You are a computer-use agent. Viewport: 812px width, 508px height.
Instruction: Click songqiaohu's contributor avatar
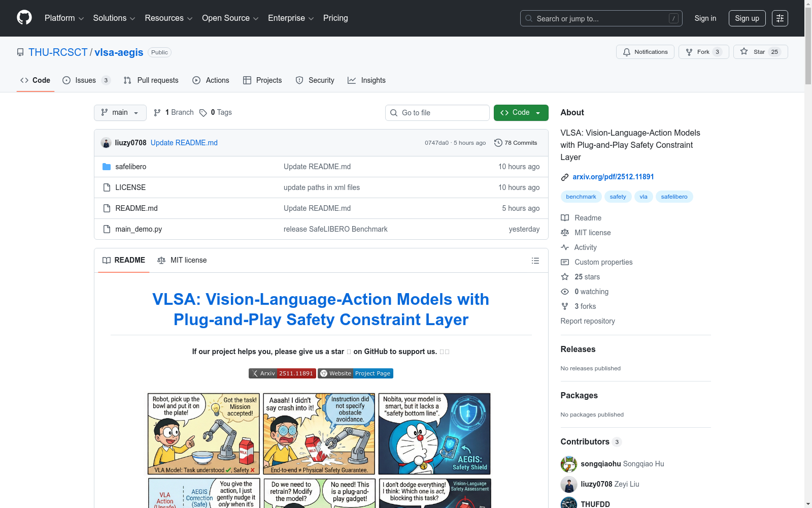(569, 464)
